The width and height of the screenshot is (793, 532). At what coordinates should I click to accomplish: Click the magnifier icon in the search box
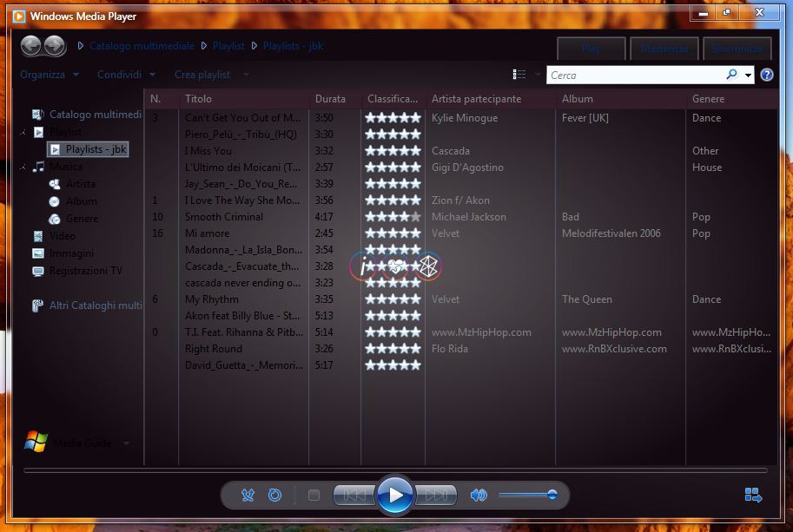731,75
